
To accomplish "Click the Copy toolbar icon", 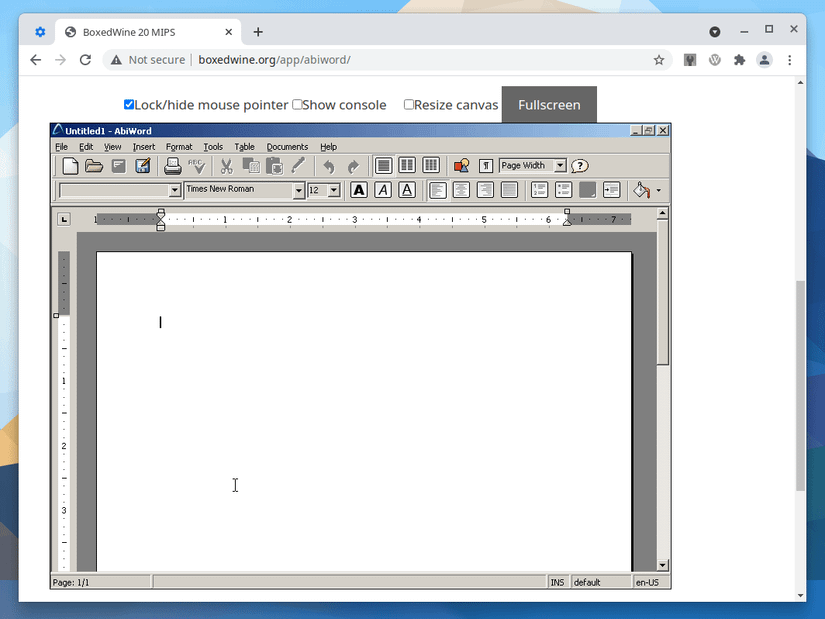I will tap(251, 166).
